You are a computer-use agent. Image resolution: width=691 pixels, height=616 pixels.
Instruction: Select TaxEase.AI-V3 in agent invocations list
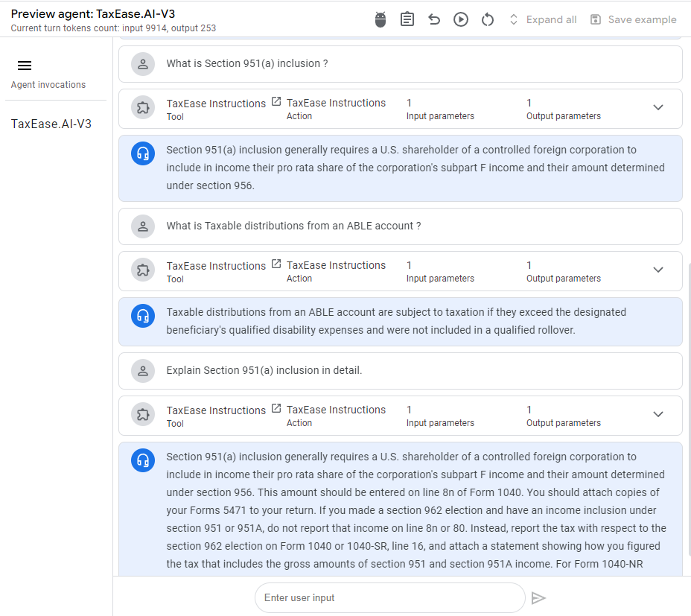pos(51,124)
